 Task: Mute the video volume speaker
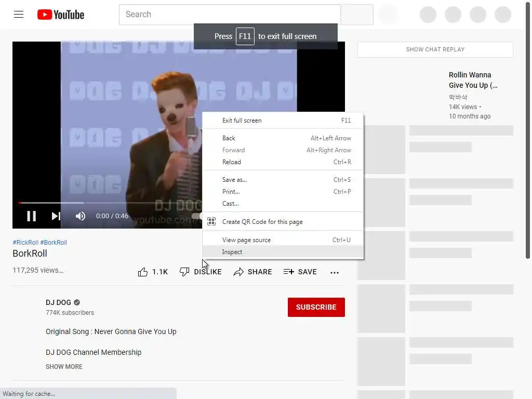click(81, 216)
